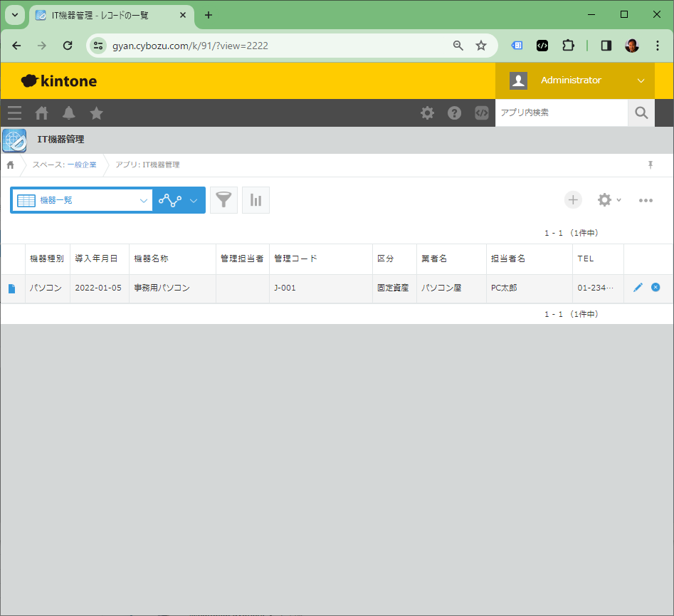The image size is (674, 616).
Task: Open bookmarks star icon in dark bar
Action: point(96,113)
